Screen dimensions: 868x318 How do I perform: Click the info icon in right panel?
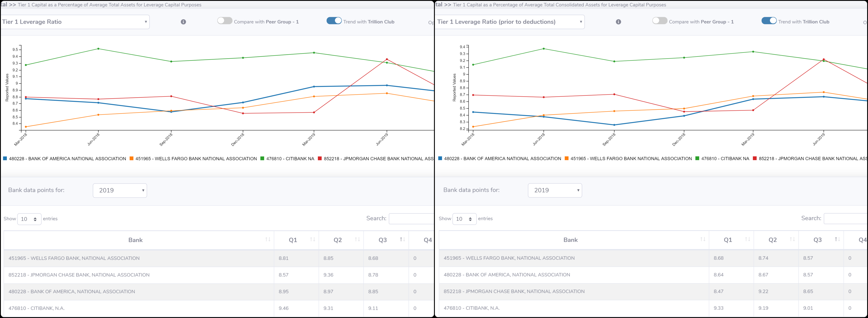tap(618, 22)
